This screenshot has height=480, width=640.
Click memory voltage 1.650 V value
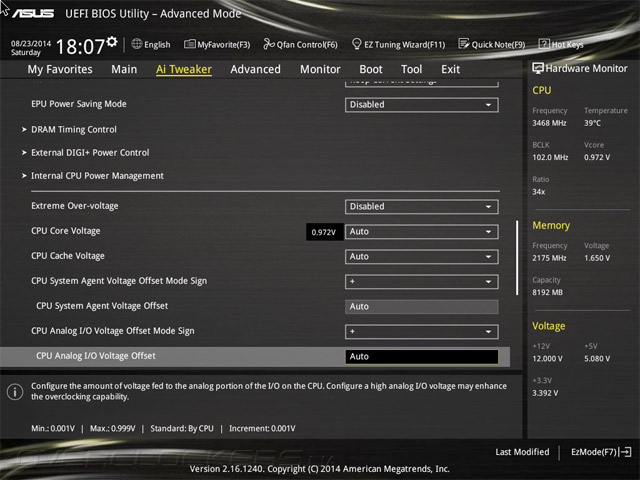[x=597, y=258]
